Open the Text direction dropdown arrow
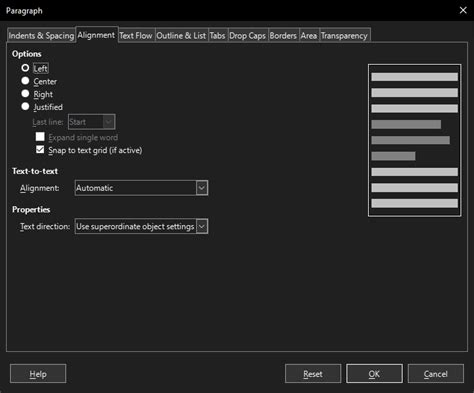The width and height of the screenshot is (474, 393). pos(202,227)
